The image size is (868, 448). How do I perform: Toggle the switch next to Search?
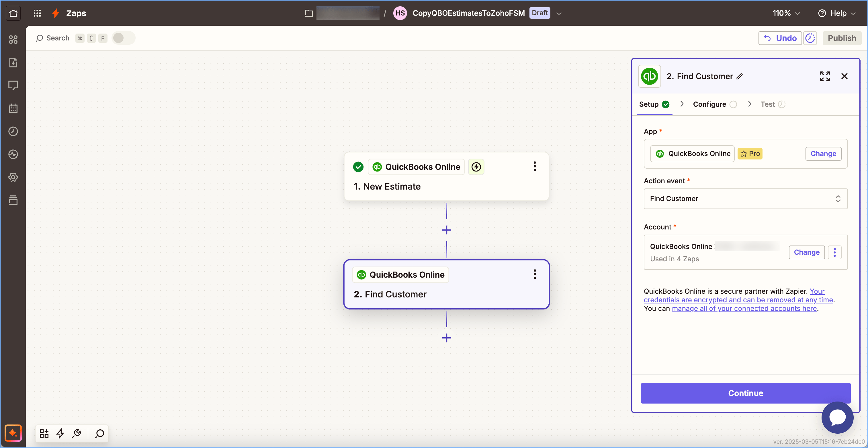tap(123, 38)
